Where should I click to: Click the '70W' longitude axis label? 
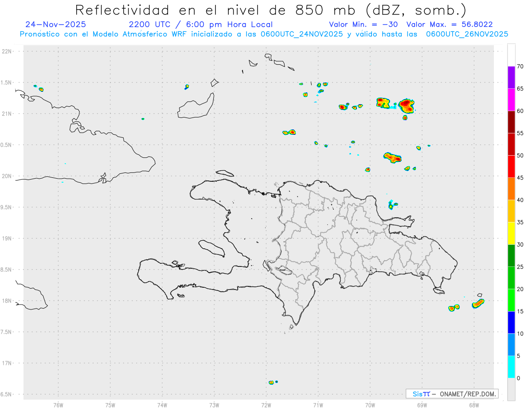point(370,404)
